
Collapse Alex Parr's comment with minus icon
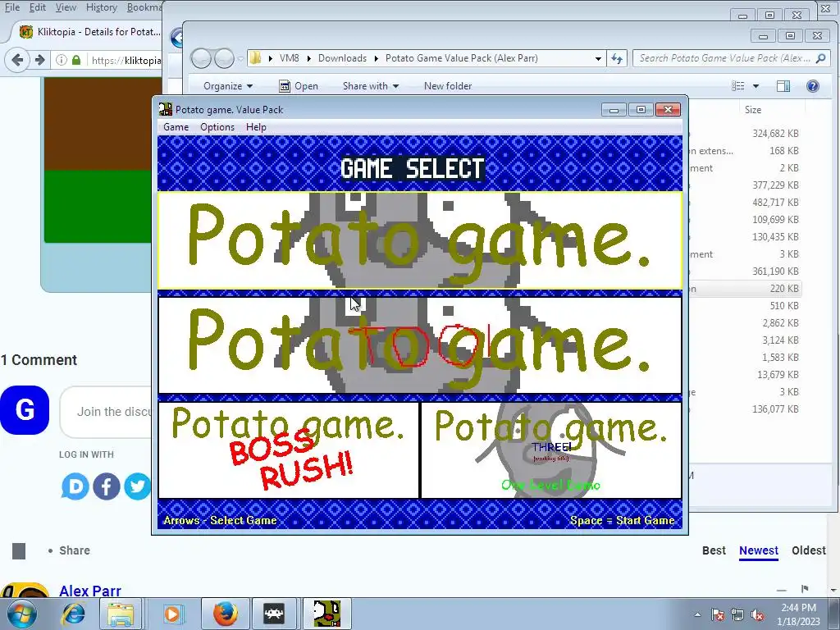click(x=782, y=590)
